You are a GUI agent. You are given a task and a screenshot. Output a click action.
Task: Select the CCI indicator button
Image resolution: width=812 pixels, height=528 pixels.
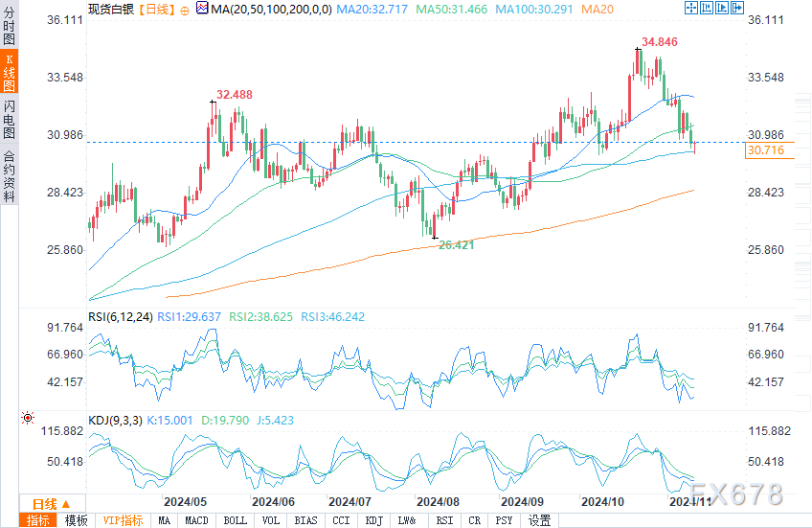click(x=341, y=520)
